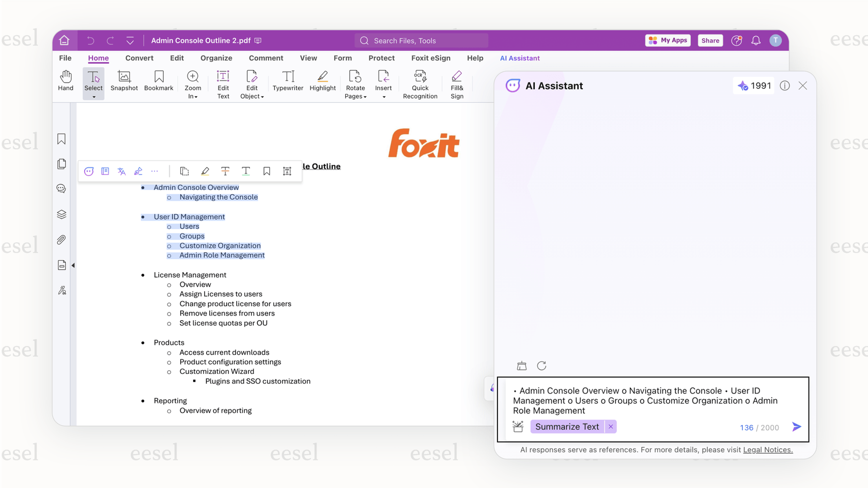Select the Highlight tool
This screenshot has width=868, height=488.
pos(322,83)
